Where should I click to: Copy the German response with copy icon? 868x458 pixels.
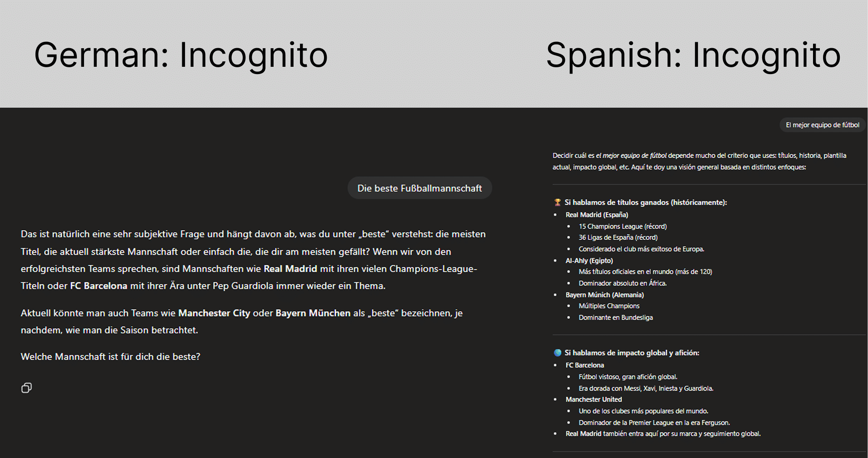click(x=26, y=388)
